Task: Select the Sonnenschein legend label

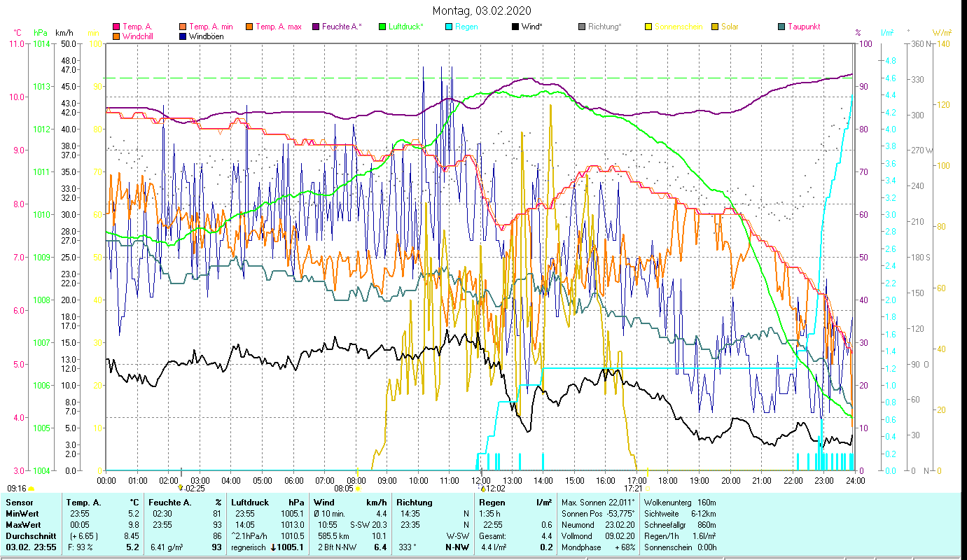Action: click(678, 27)
